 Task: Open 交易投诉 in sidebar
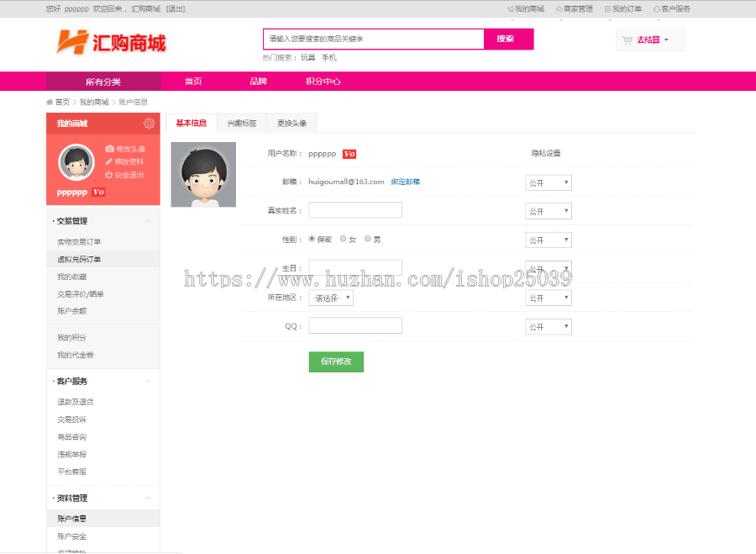(x=72, y=419)
